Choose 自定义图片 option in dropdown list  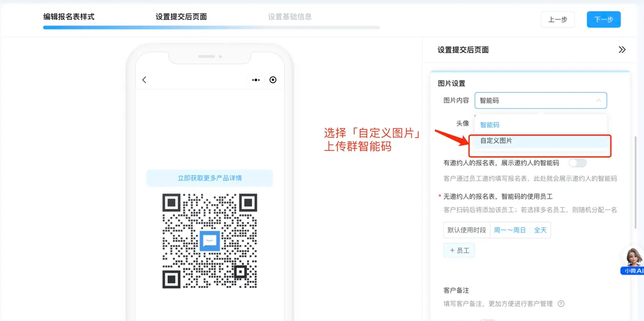click(x=540, y=140)
